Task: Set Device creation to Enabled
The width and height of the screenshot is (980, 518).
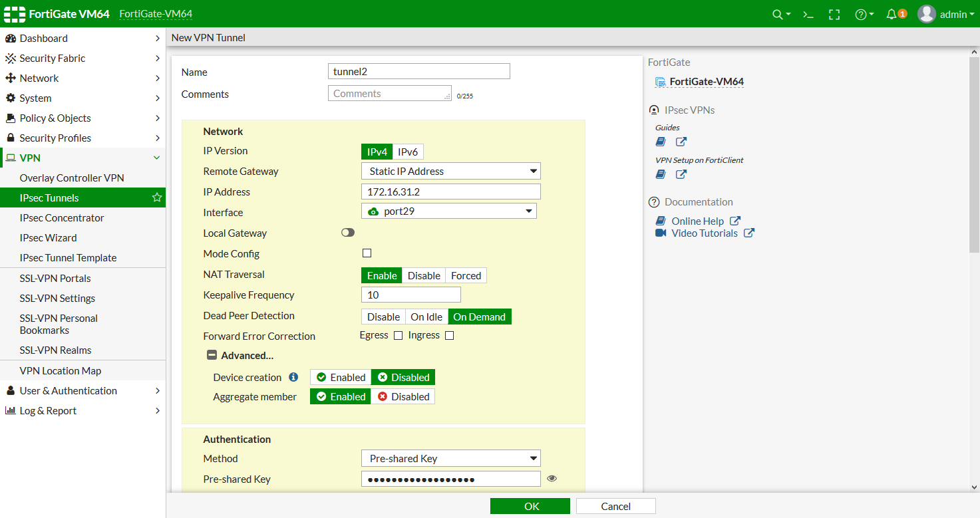Action: pos(341,378)
